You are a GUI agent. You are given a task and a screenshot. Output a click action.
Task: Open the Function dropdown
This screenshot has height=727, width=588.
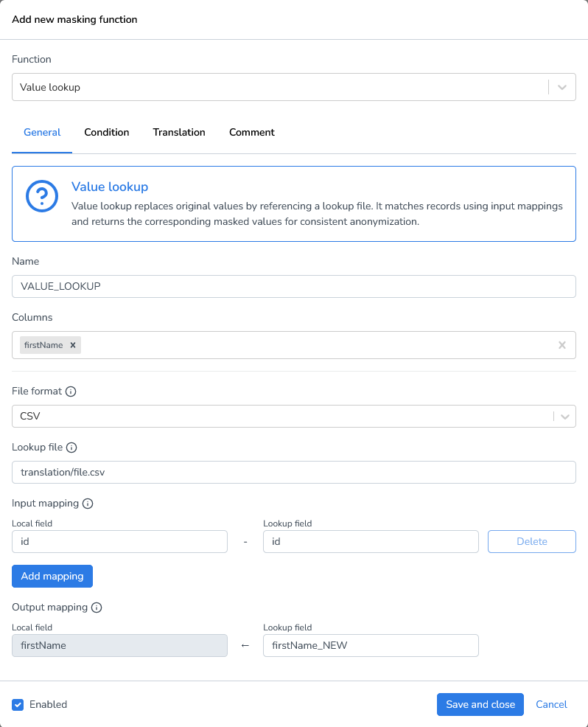click(x=561, y=86)
